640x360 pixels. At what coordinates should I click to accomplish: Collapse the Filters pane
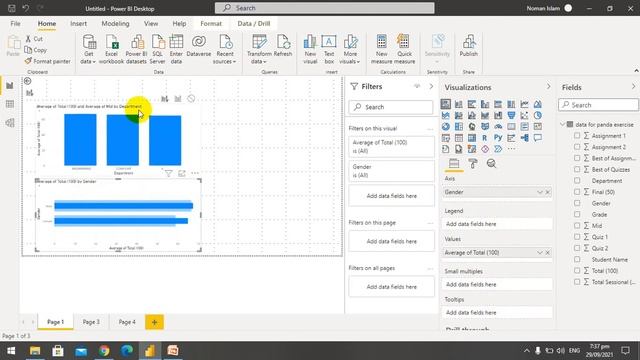[431, 87]
